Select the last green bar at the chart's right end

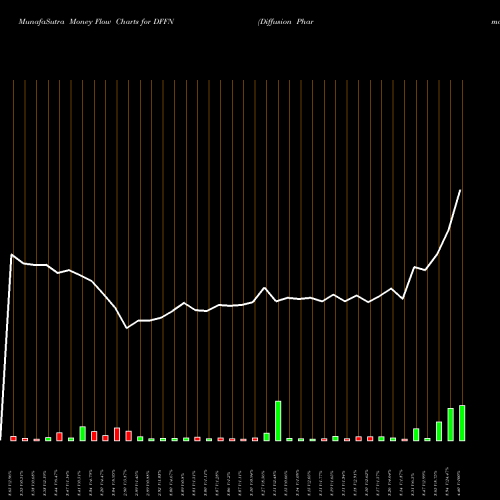462,423
